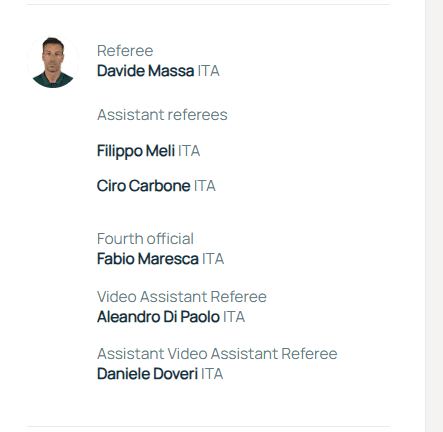Click the Fourth official heading

point(145,239)
